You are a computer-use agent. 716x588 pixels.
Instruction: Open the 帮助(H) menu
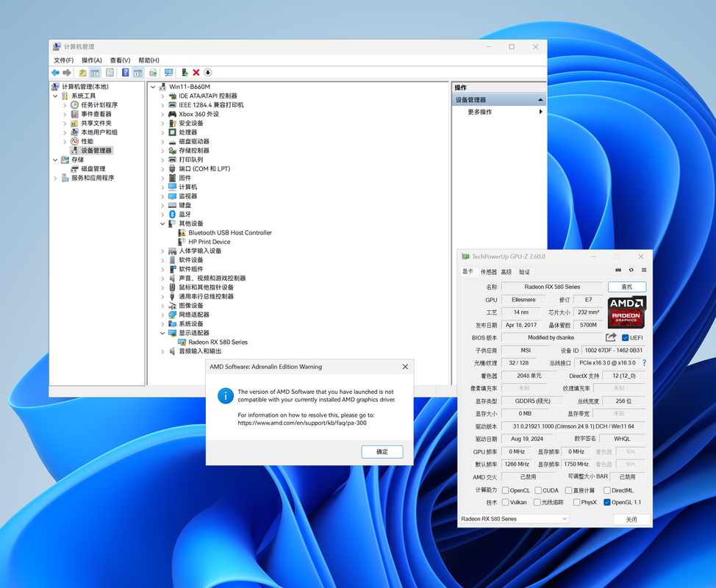click(x=149, y=60)
